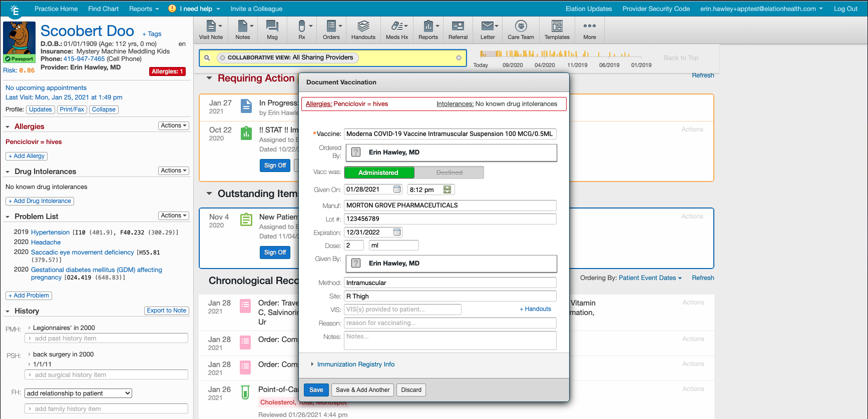Open the Letter toolbar icon
The width and height of the screenshot is (868, 419).
[488, 30]
